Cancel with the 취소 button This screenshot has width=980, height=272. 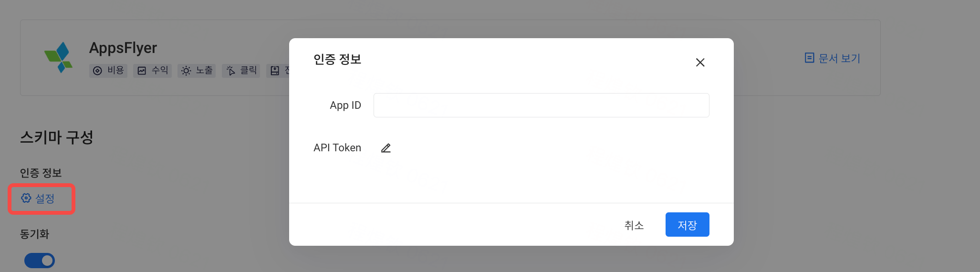(634, 225)
